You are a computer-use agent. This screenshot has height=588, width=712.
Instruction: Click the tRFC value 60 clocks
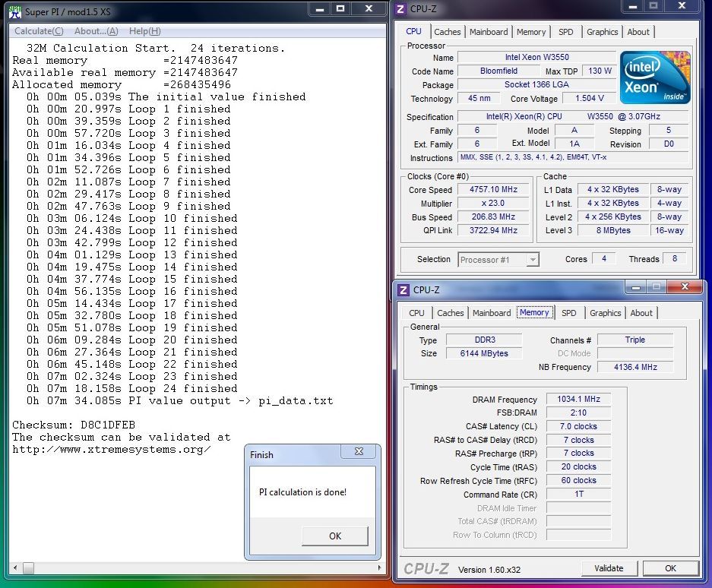point(578,480)
